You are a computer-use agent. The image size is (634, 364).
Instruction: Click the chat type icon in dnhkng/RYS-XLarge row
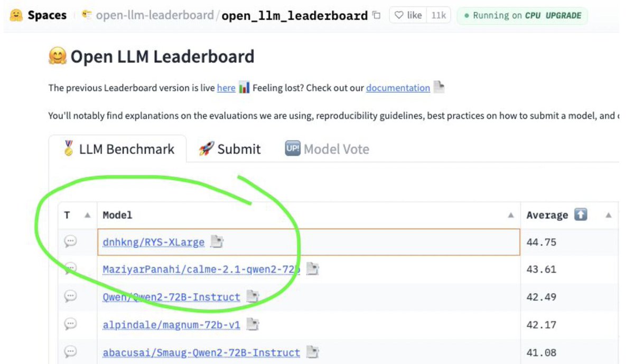pos(70,241)
